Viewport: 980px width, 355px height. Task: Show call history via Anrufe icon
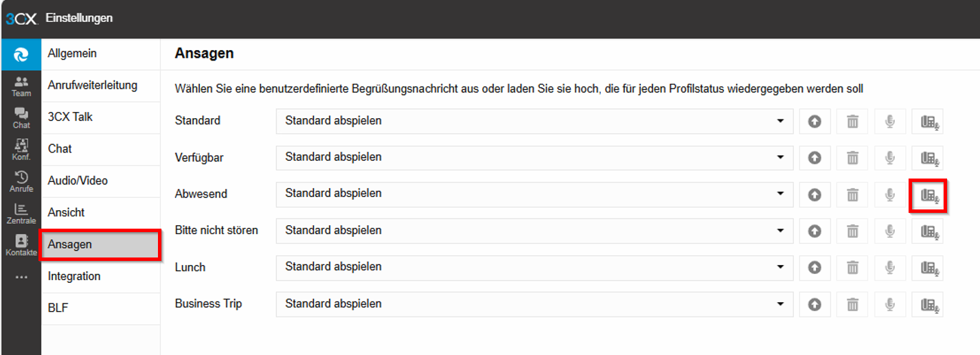pos(21,180)
